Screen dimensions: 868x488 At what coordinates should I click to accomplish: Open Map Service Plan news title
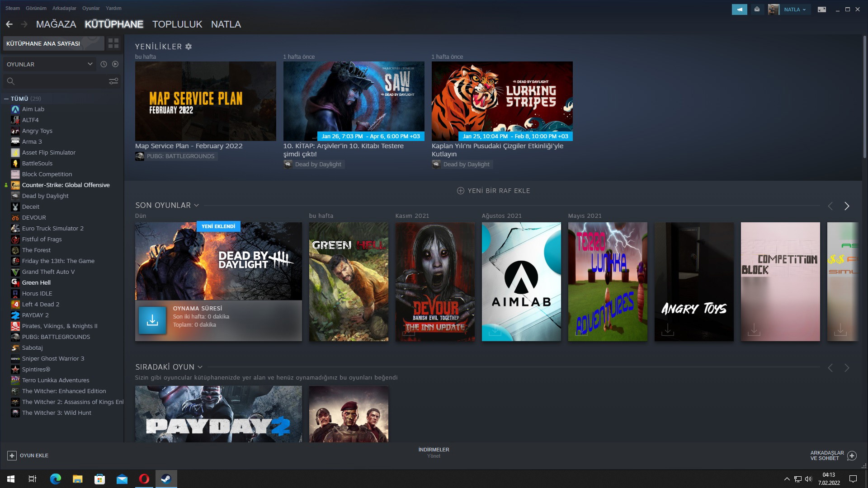pyautogui.click(x=189, y=146)
